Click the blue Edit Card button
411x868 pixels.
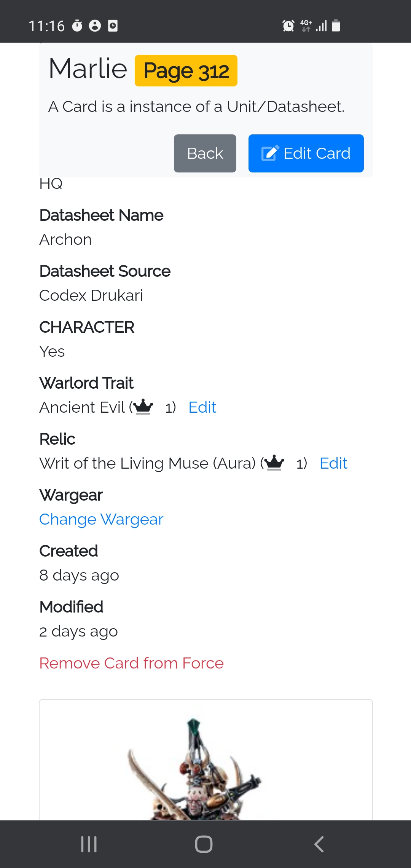[306, 153]
